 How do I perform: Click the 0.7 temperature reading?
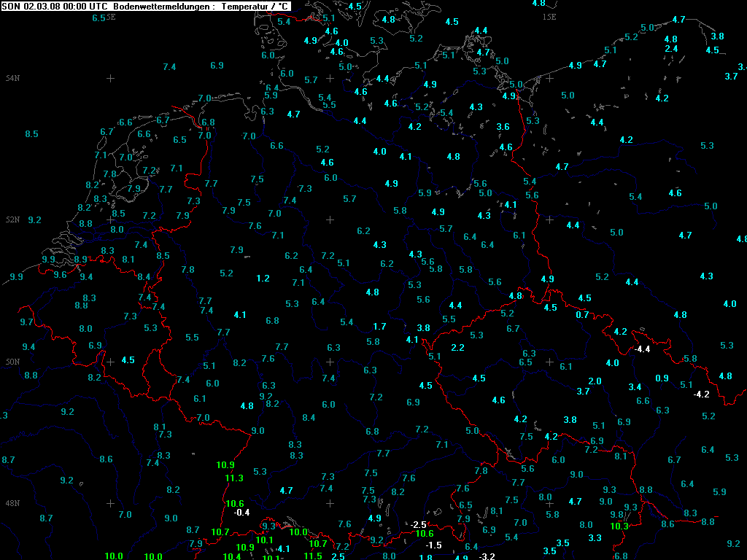(x=581, y=315)
